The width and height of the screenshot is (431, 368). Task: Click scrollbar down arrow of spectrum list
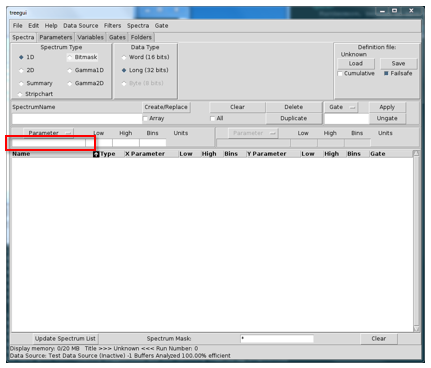pos(416,329)
